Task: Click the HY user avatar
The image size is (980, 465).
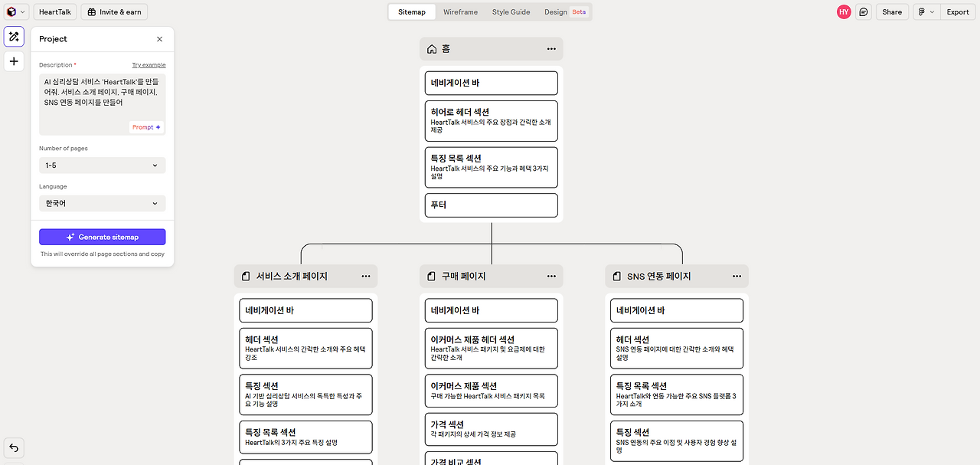Action: [844, 11]
